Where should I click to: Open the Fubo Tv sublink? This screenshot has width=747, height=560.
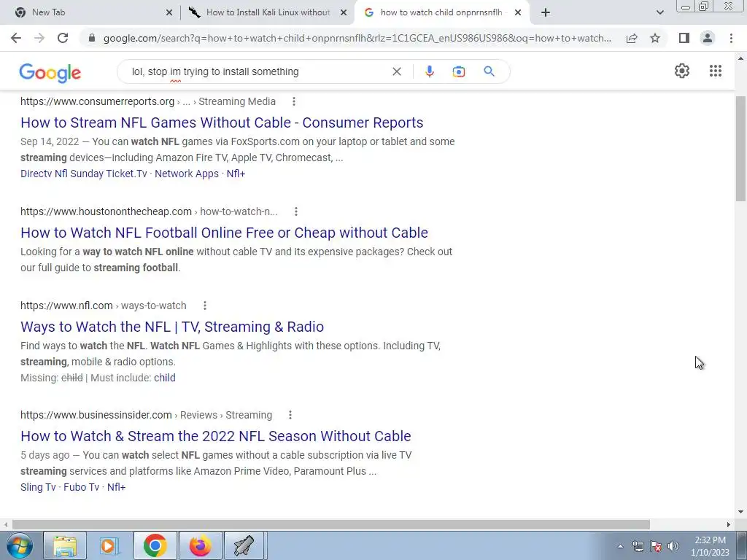click(82, 487)
